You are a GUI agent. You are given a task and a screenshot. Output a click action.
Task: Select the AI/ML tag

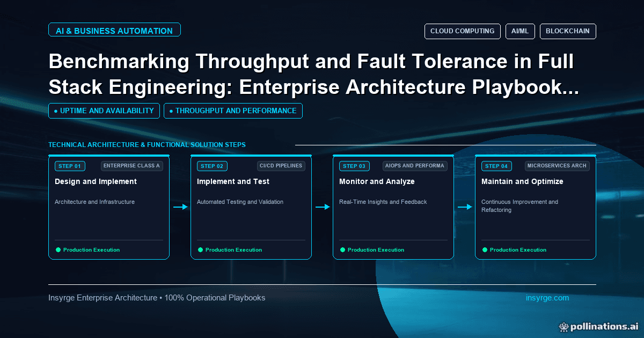tap(520, 31)
